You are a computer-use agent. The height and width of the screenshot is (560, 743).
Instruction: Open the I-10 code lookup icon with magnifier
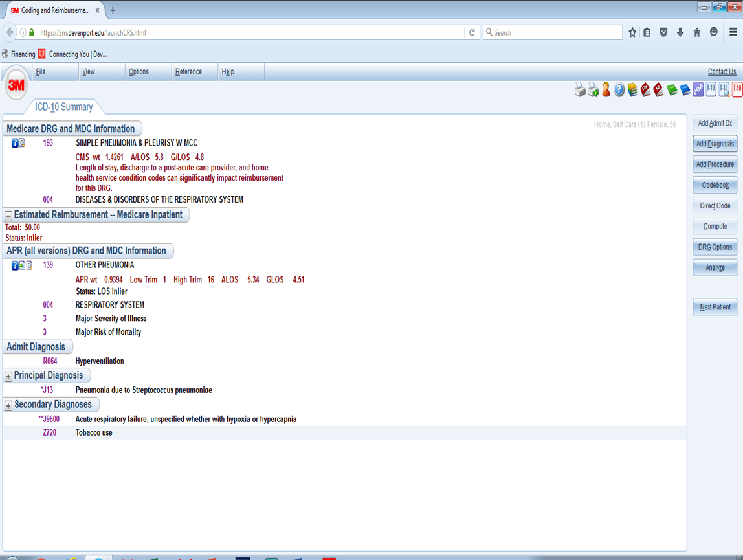pos(724,90)
